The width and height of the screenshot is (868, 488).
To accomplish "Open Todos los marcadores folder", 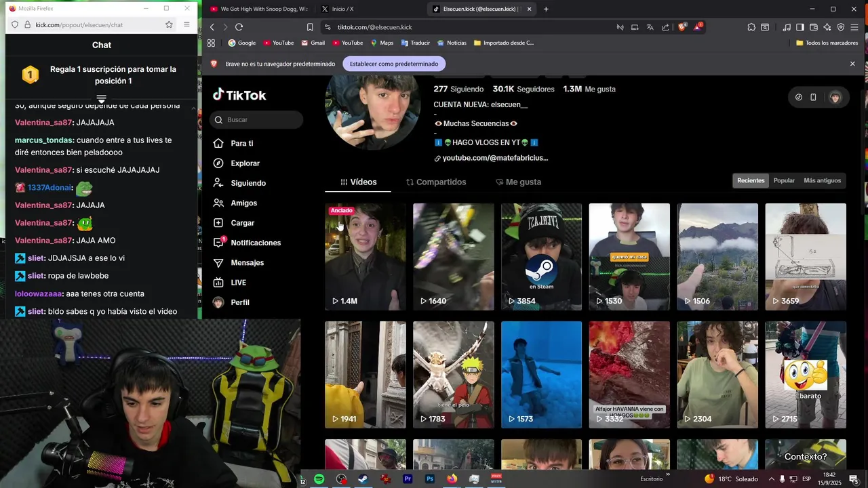I will (827, 43).
